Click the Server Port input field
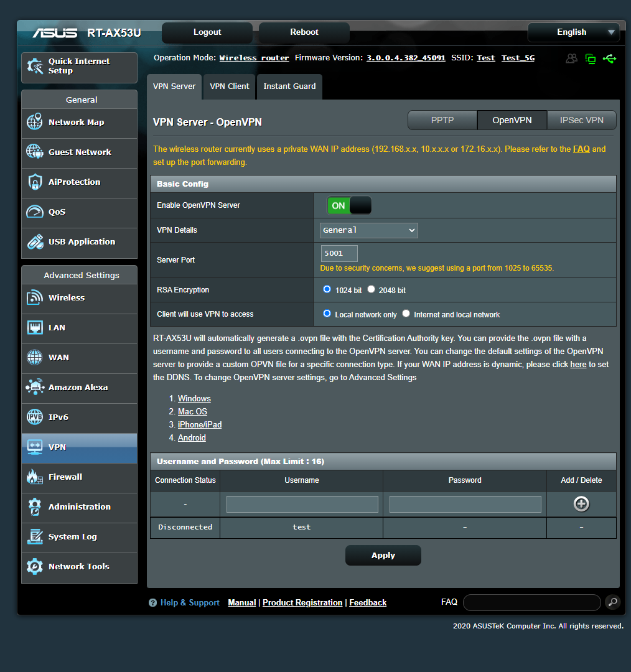This screenshot has height=672, width=631. pos(339,253)
